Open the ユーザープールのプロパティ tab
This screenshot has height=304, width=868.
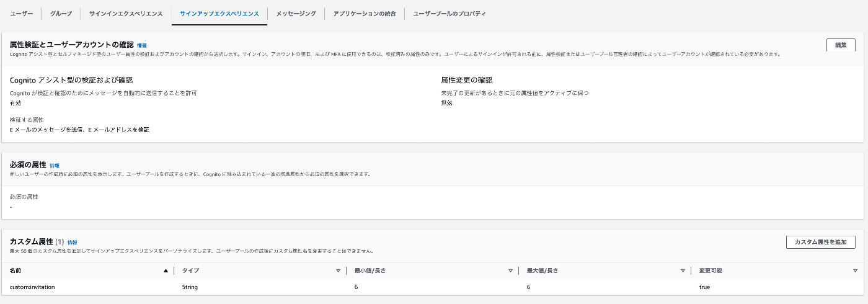449,13
